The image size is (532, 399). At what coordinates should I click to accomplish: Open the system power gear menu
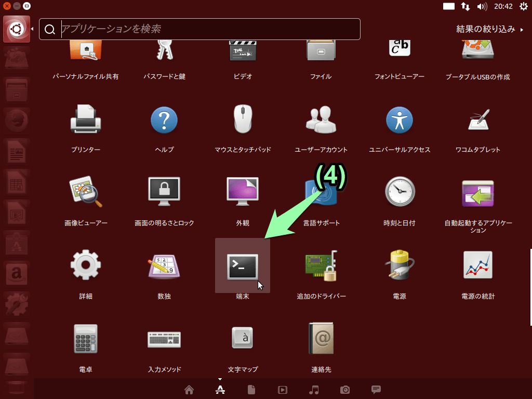pyautogui.click(x=523, y=6)
